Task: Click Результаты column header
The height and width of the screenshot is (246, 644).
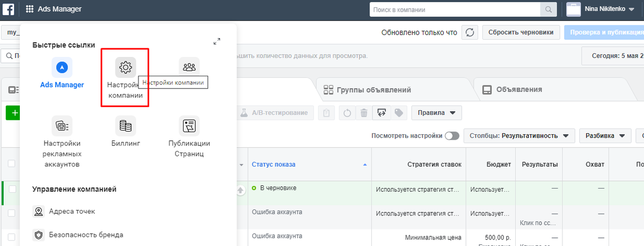Action: pos(539,164)
